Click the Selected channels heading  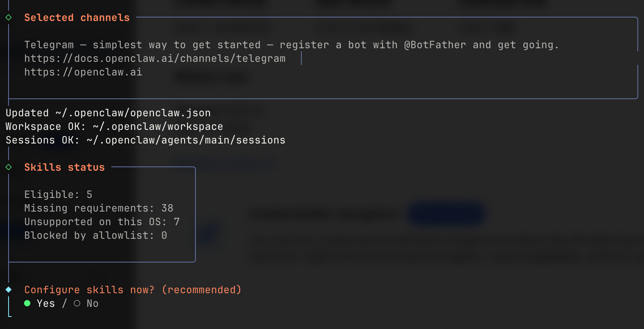click(77, 17)
